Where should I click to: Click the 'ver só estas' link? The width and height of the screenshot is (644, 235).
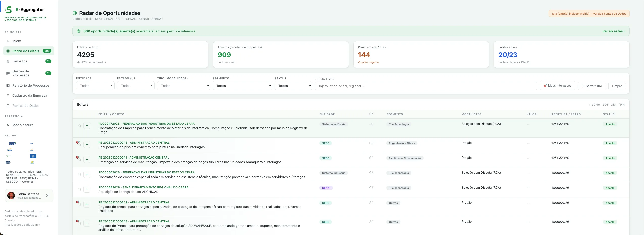614,31
